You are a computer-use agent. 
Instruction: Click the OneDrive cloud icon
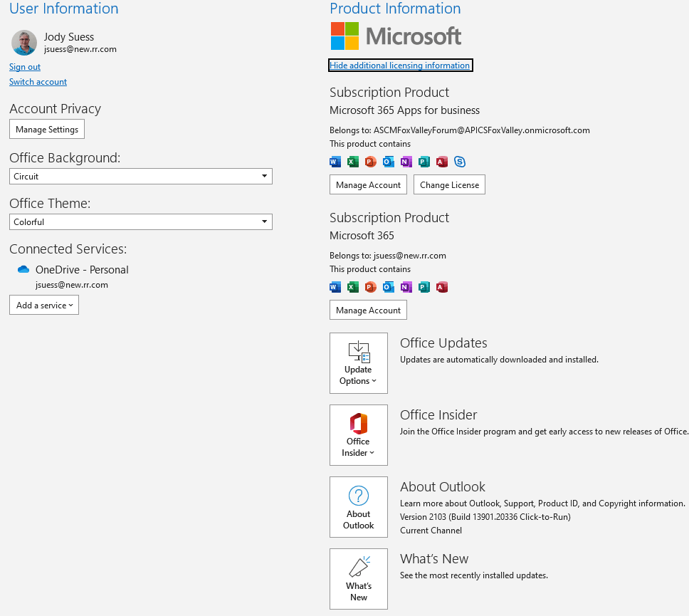click(23, 269)
